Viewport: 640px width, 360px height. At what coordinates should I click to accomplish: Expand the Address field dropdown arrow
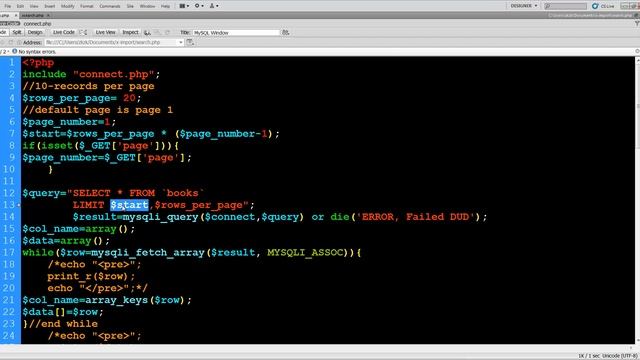[181, 42]
